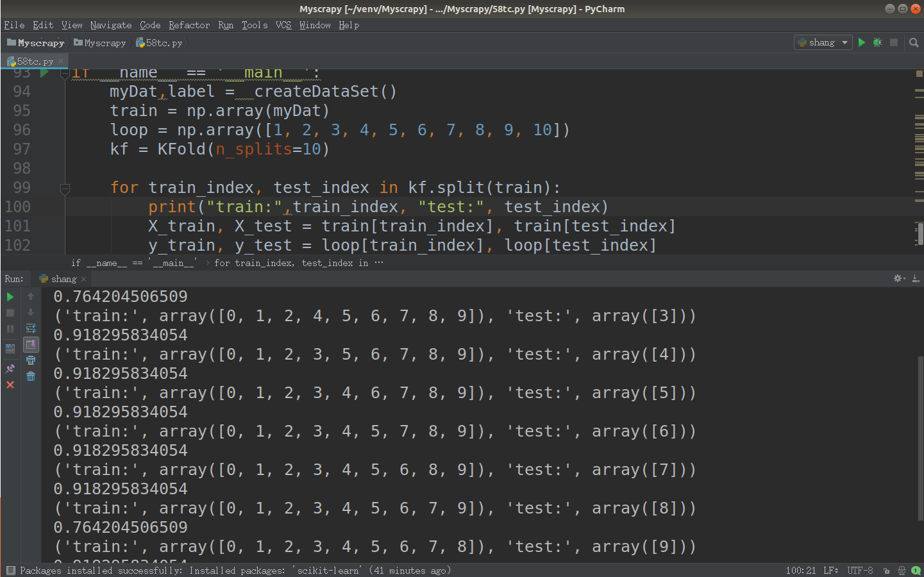This screenshot has height=577, width=924.
Task: Rerun 'shang' in the Run panel
Action: (x=10, y=297)
